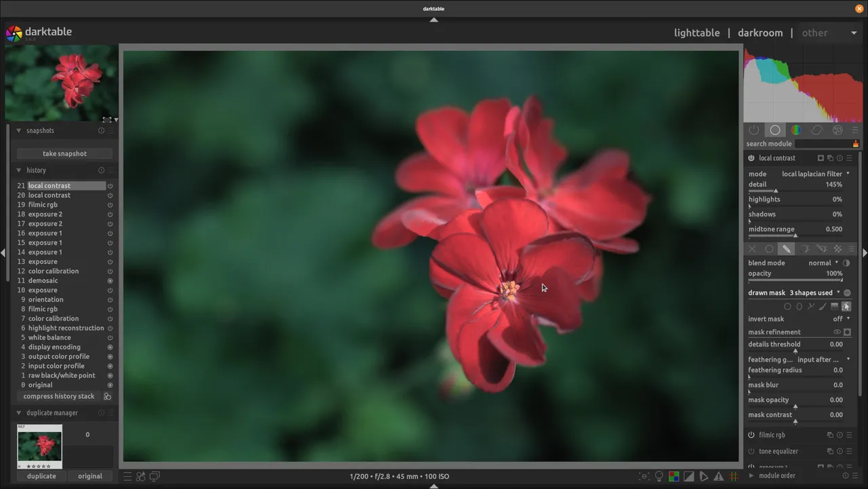Select the color modules group tab
The image size is (868, 489).
(796, 130)
